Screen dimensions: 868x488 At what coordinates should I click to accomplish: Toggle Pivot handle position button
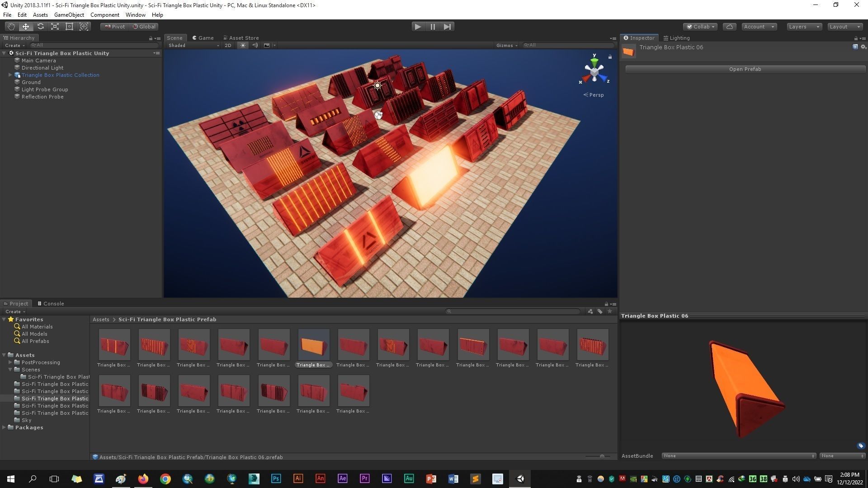(x=115, y=27)
